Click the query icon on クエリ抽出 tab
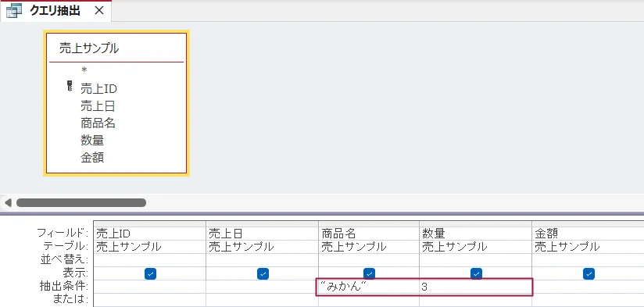Screen dimensions: 644x307 [14, 11]
